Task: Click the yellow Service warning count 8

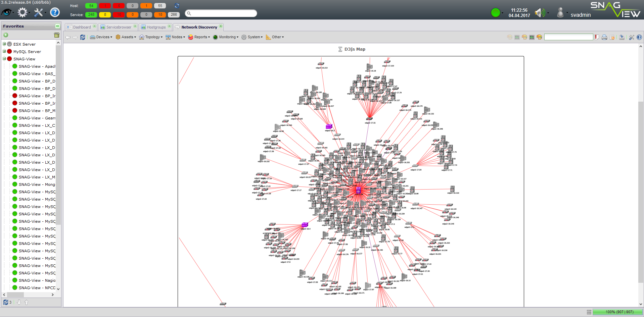Action: pyautogui.click(x=105, y=14)
